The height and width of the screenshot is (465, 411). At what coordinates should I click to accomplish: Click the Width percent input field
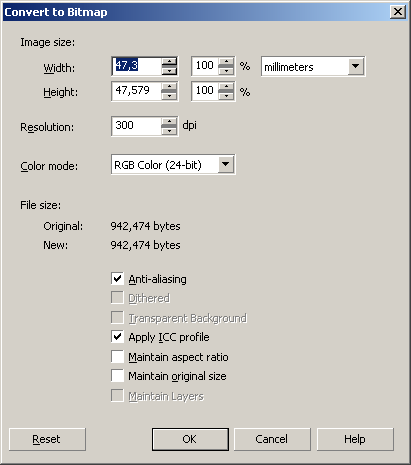205,66
